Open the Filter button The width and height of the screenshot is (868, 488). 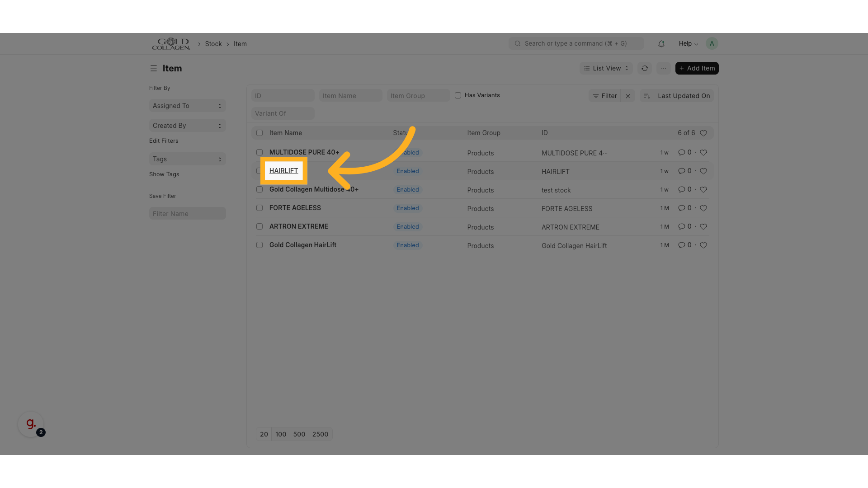tap(605, 96)
